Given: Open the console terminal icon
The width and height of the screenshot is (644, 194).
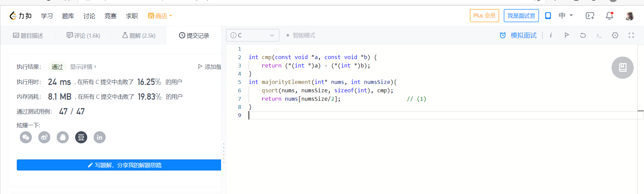Looking at the screenshot, I should coord(599,35).
